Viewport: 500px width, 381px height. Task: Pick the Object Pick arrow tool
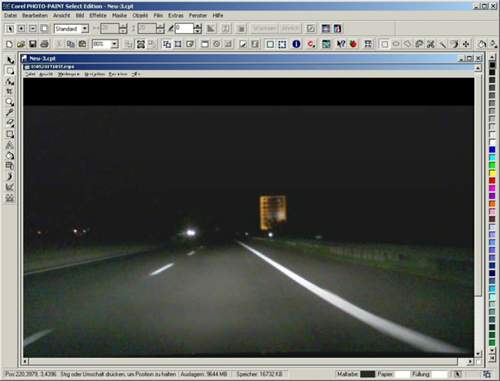(x=10, y=60)
